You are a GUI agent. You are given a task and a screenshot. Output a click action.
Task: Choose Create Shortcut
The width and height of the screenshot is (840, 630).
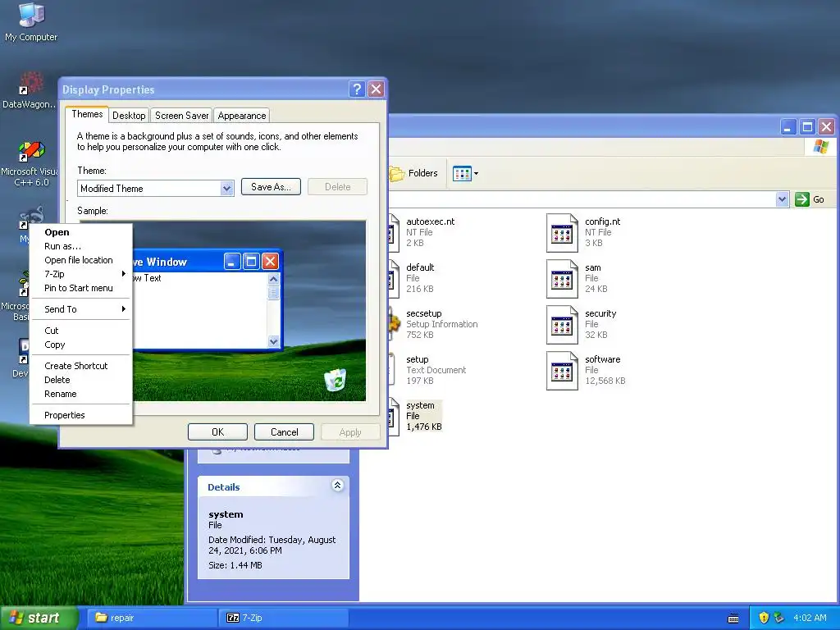[x=80, y=366]
